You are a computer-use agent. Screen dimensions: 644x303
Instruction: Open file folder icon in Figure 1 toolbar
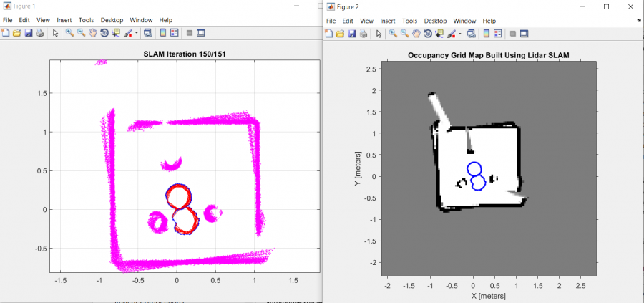tap(16, 33)
